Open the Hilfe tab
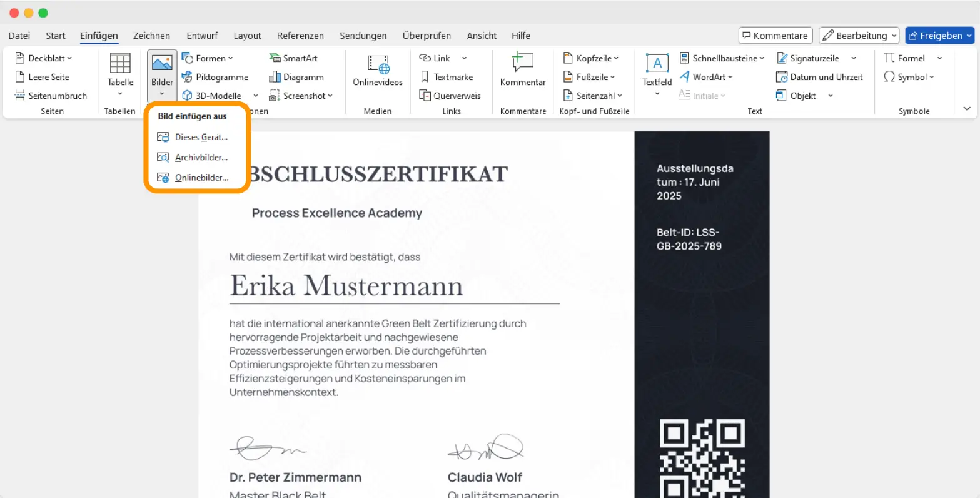 pos(521,36)
